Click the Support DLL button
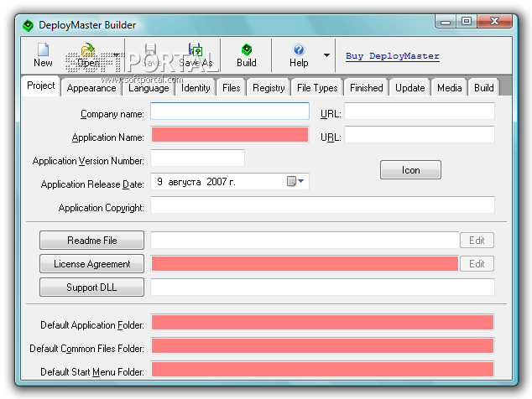532x399 pixels. [91, 288]
